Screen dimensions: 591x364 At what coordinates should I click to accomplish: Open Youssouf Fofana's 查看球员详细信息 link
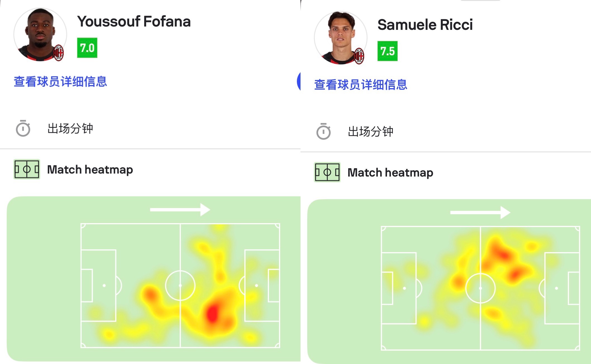(x=60, y=82)
